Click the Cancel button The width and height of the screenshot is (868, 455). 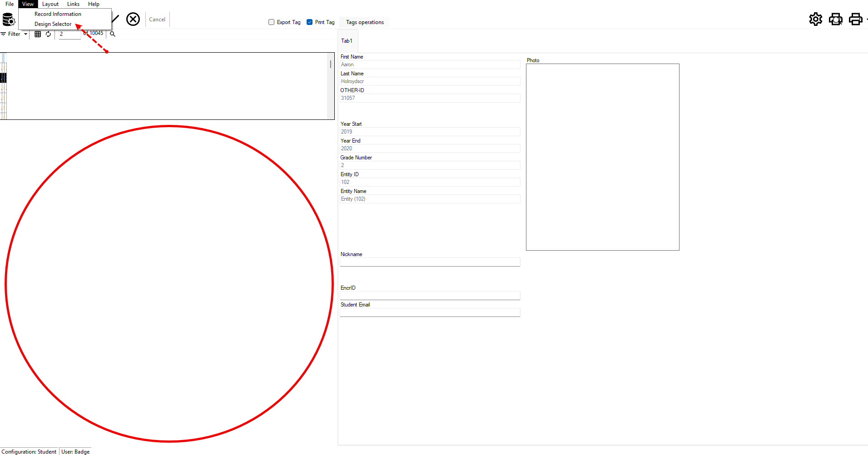[157, 19]
